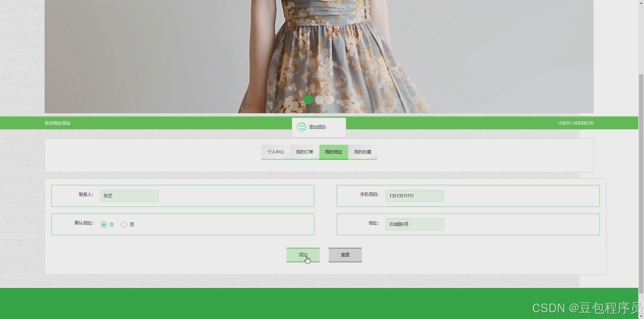Select the 我的收藏 tab
Image resolution: width=644 pixels, height=319 pixels.
coord(362,152)
